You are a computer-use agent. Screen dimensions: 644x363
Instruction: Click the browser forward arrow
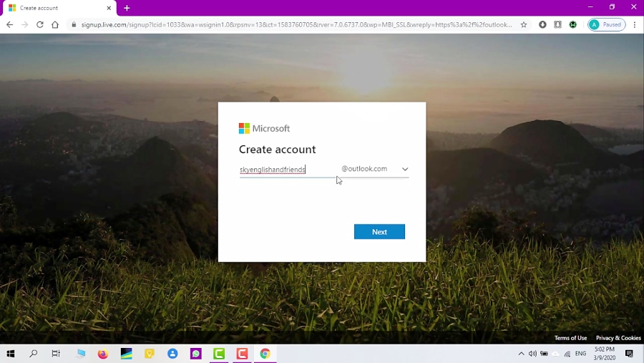click(x=24, y=24)
